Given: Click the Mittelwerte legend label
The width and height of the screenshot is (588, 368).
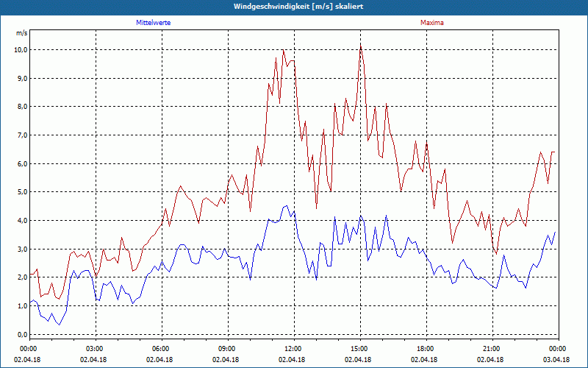Looking at the screenshot, I should pos(153,23).
